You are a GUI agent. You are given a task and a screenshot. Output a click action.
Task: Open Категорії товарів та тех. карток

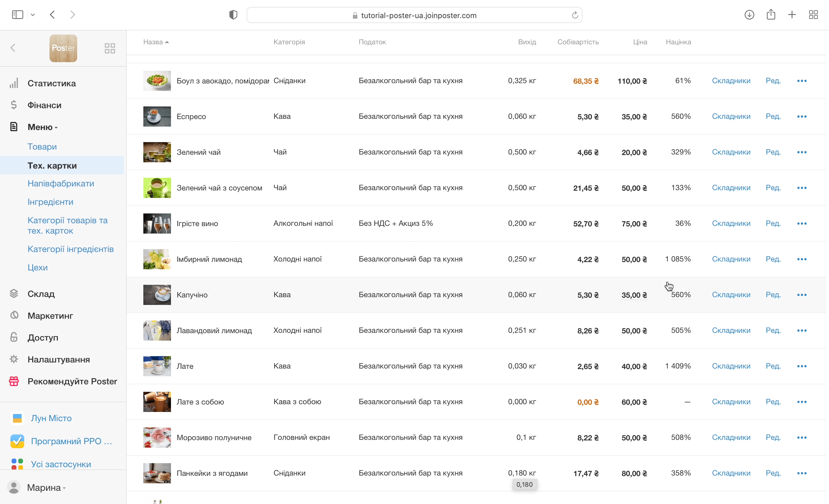pyautogui.click(x=68, y=226)
